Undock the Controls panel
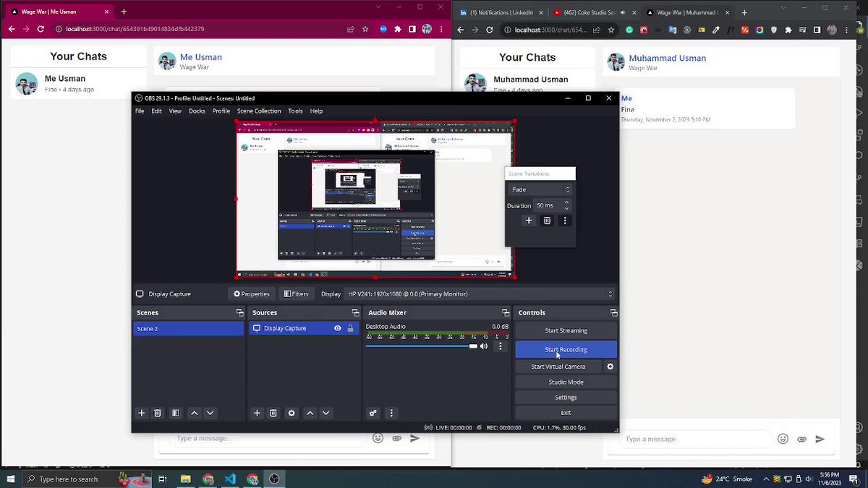The height and width of the screenshot is (488, 868). (x=613, y=312)
